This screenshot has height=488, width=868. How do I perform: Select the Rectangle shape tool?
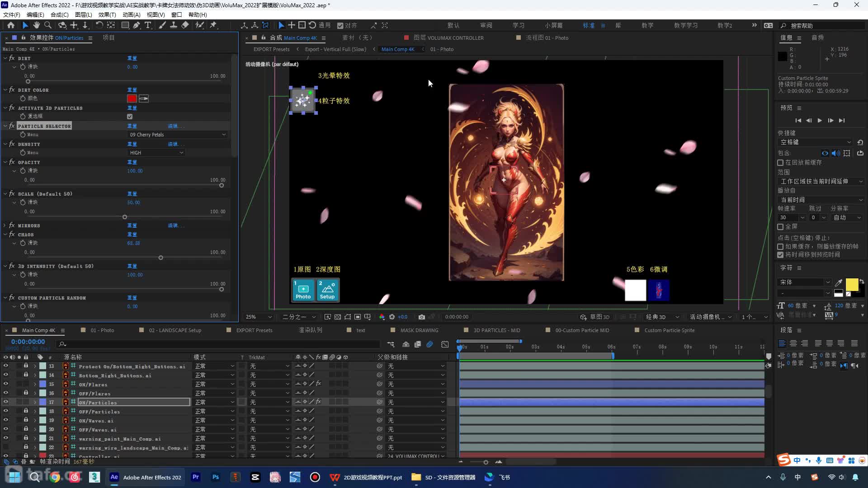tap(125, 25)
